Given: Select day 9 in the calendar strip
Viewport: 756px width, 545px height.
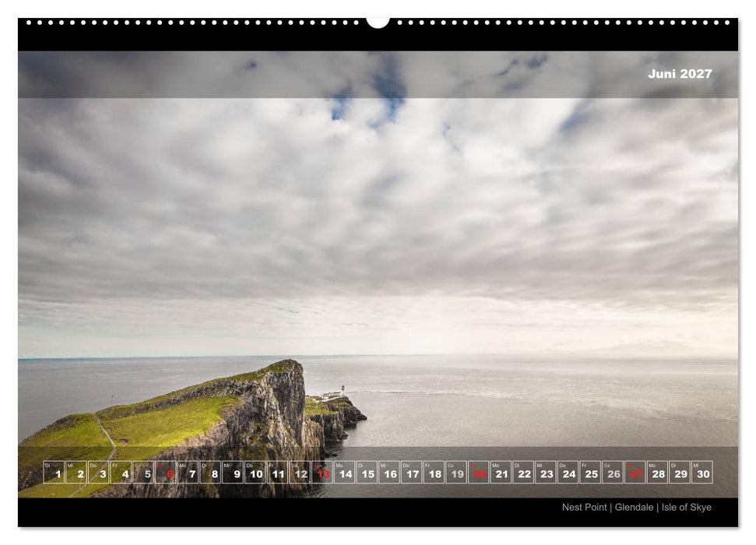Looking at the screenshot, I should [232, 472].
